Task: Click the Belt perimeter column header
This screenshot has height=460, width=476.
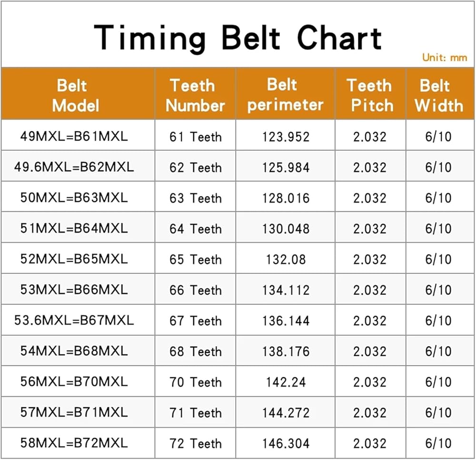Action: click(285, 94)
